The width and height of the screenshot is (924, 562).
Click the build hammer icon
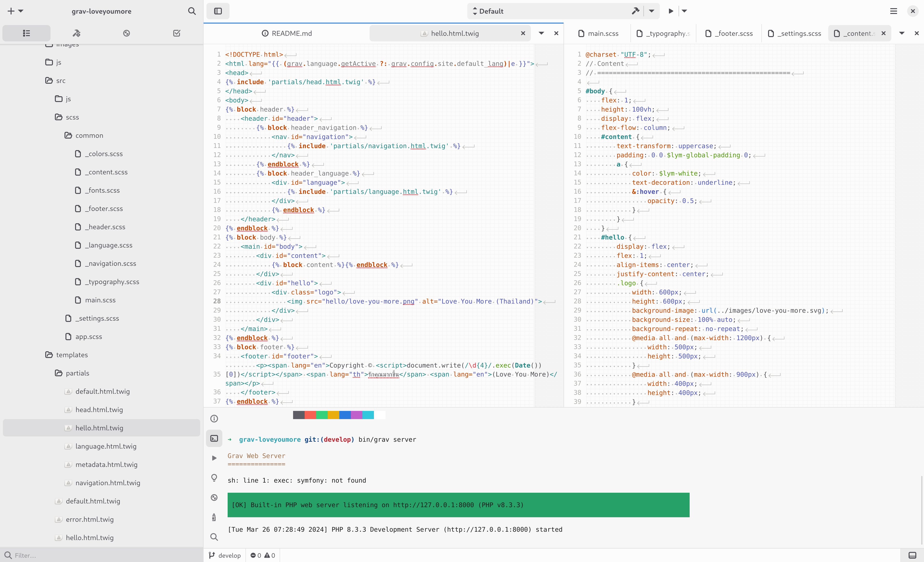(x=635, y=11)
